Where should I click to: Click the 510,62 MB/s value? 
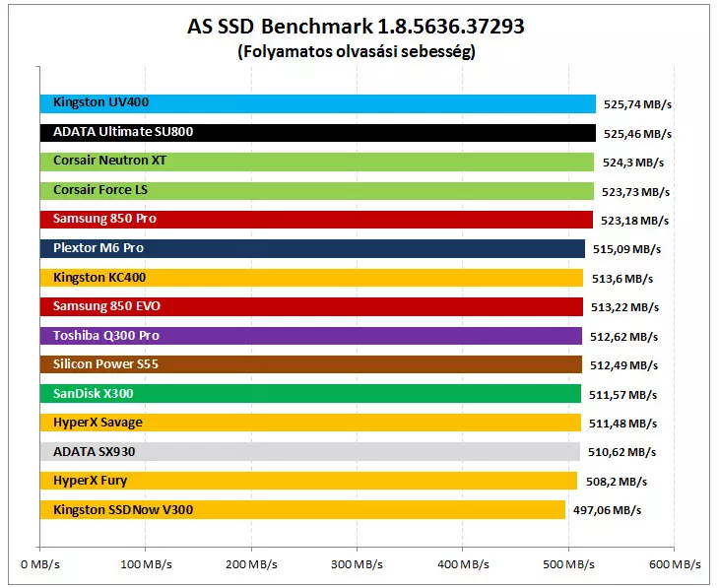click(x=621, y=453)
